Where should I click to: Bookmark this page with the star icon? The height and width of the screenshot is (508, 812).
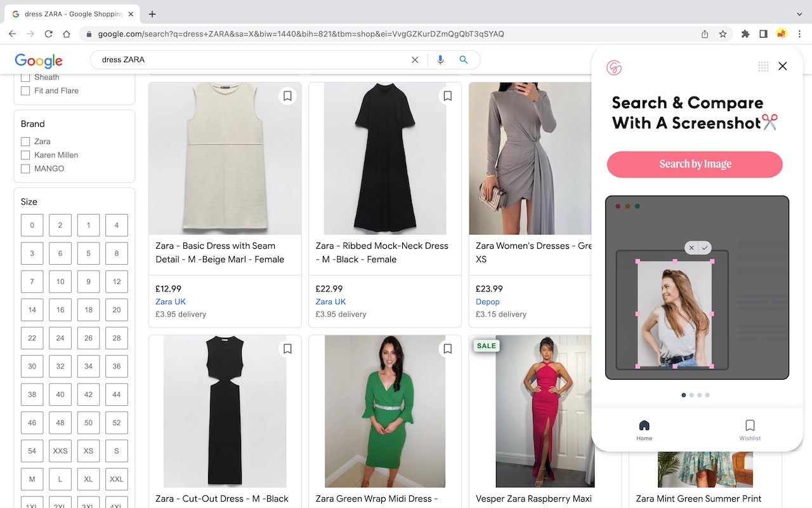pos(723,34)
